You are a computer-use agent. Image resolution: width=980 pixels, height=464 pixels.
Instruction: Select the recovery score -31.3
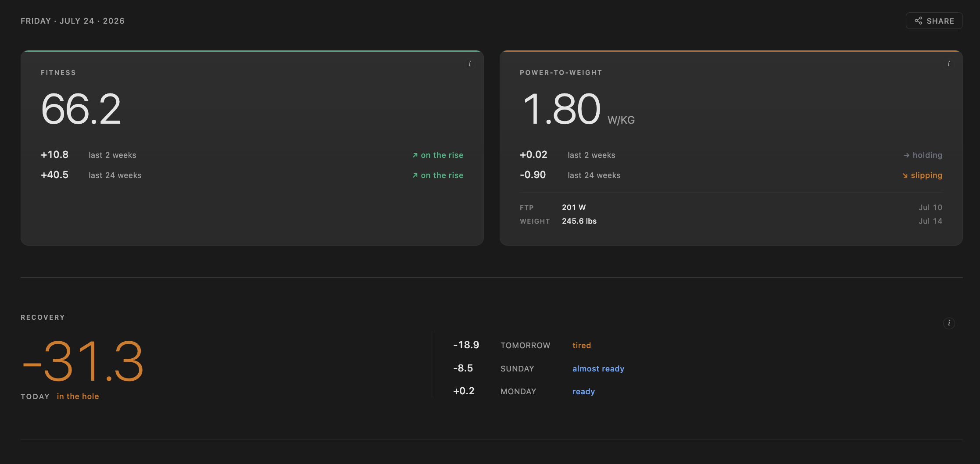coord(82,361)
